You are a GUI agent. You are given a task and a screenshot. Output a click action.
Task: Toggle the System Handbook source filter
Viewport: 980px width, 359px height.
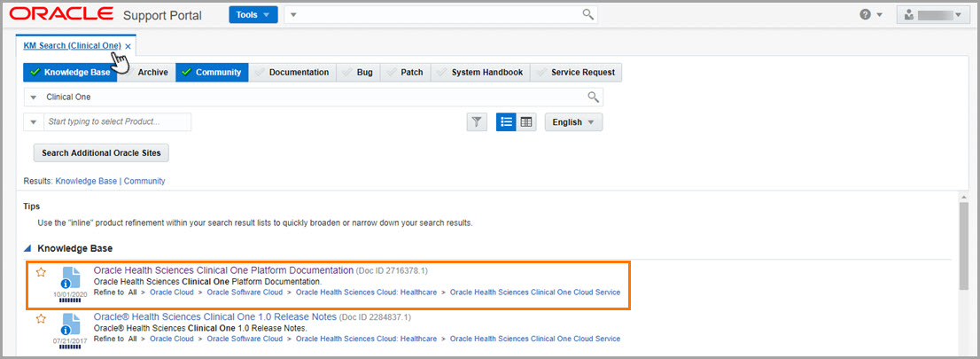(480, 72)
